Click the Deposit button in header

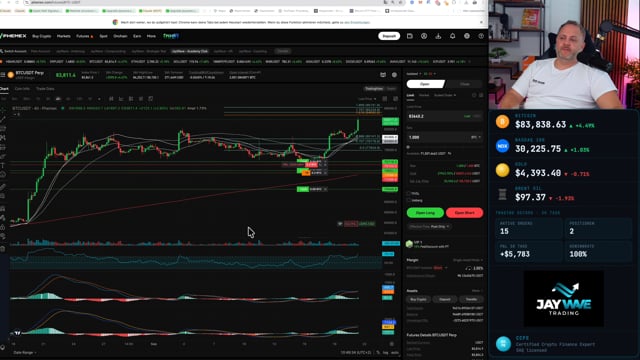pyautogui.click(x=389, y=36)
